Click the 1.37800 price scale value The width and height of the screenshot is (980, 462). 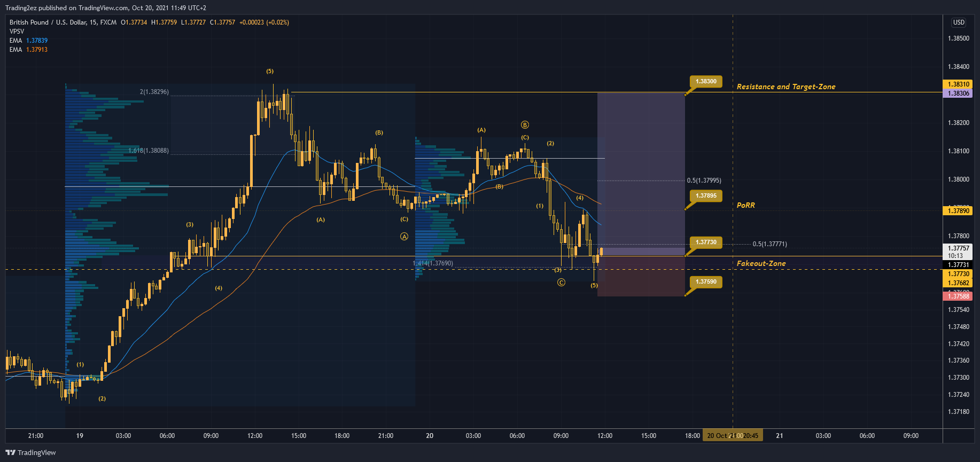959,236
